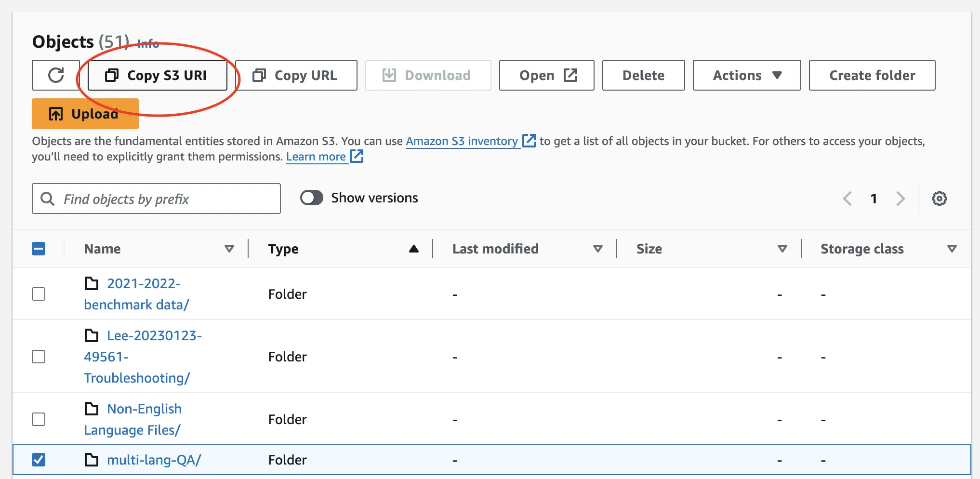Toggle the Show versions switch
The width and height of the screenshot is (980, 479).
tap(311, 198)
